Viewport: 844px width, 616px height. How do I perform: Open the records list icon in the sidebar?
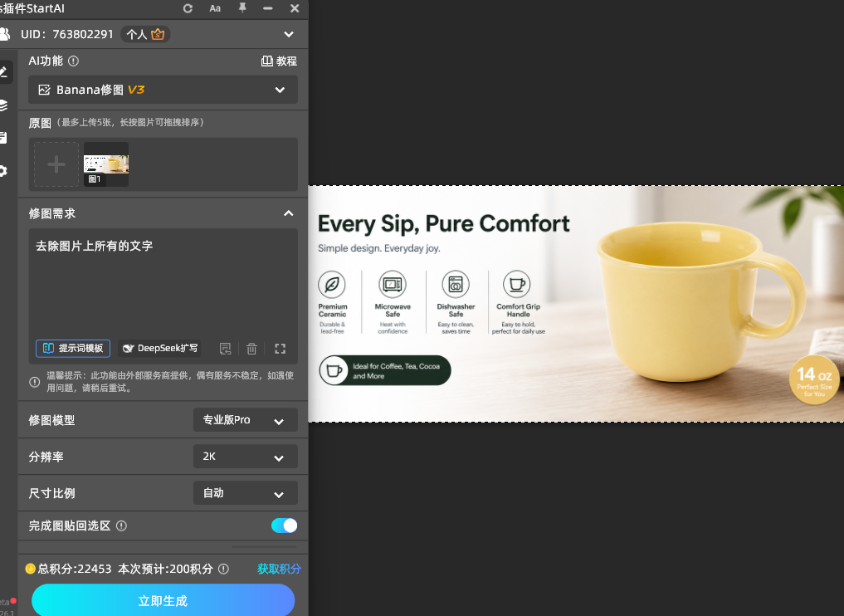pos(4,138)
